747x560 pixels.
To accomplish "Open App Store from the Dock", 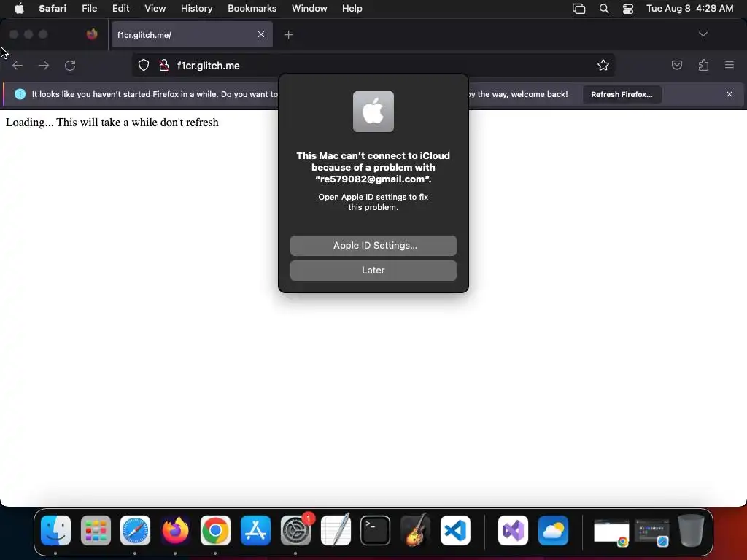I will 255,530.
